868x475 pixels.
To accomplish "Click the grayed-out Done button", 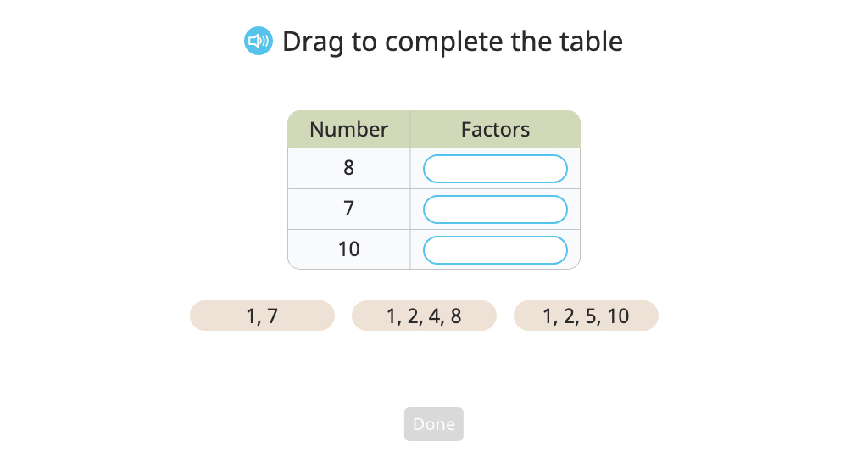I will click(x=434, y=424).
